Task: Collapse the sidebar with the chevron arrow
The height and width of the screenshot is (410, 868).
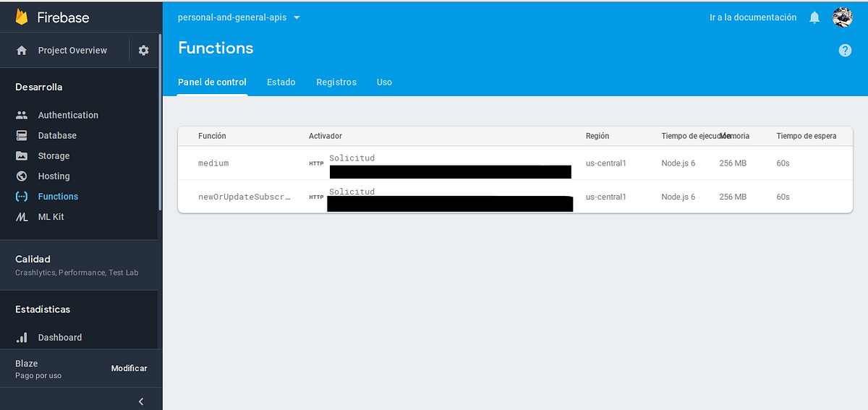Action: [x=141, y=401]
